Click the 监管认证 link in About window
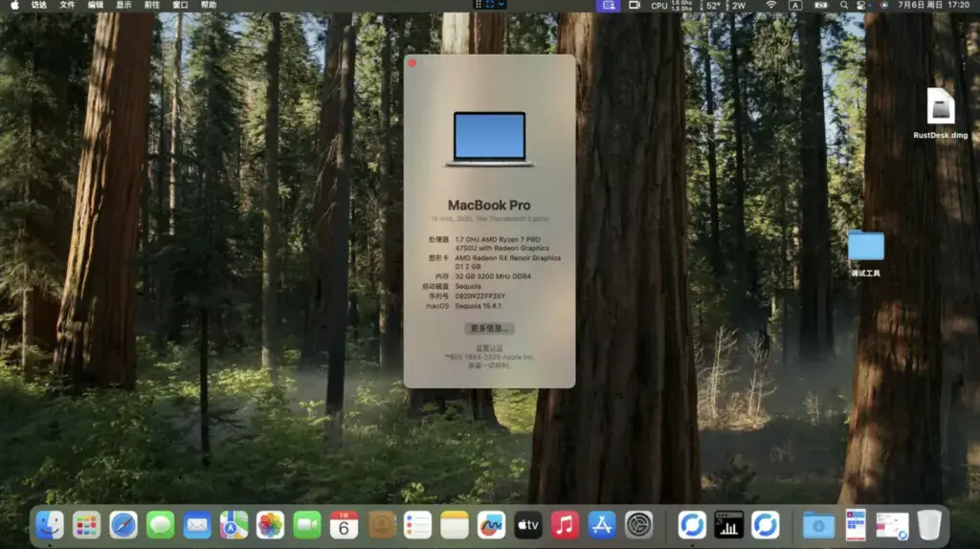Viewport: 980px width, 549px height. point(489,348)
